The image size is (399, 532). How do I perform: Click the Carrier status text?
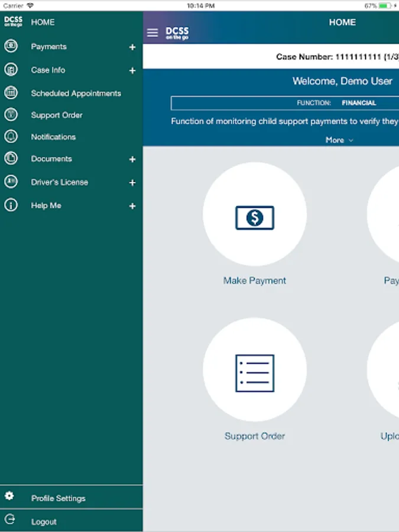pyautogui.click(x=13, y=6)
